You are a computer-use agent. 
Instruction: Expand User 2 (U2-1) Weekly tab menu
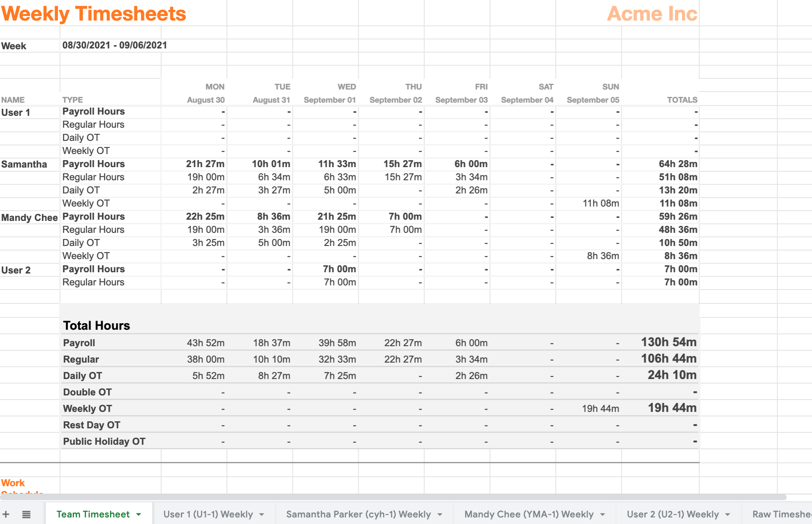pos(728,514)
